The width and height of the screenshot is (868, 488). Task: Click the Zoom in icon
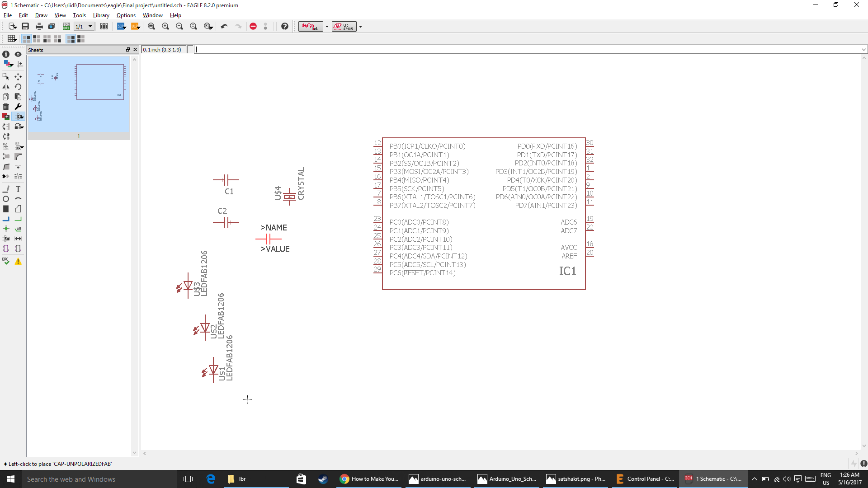coord(165,26)
